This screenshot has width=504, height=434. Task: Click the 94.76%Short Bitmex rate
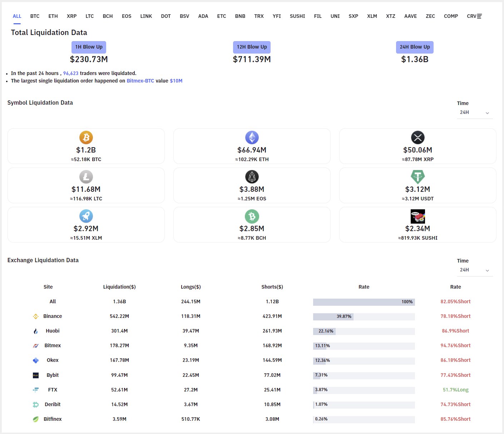click(456, 345)
